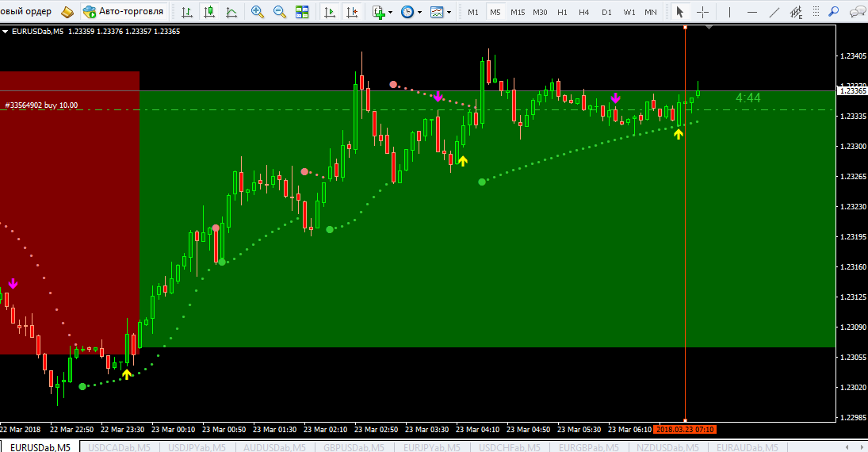Switch timeframe to MN

tap(651, 12)
